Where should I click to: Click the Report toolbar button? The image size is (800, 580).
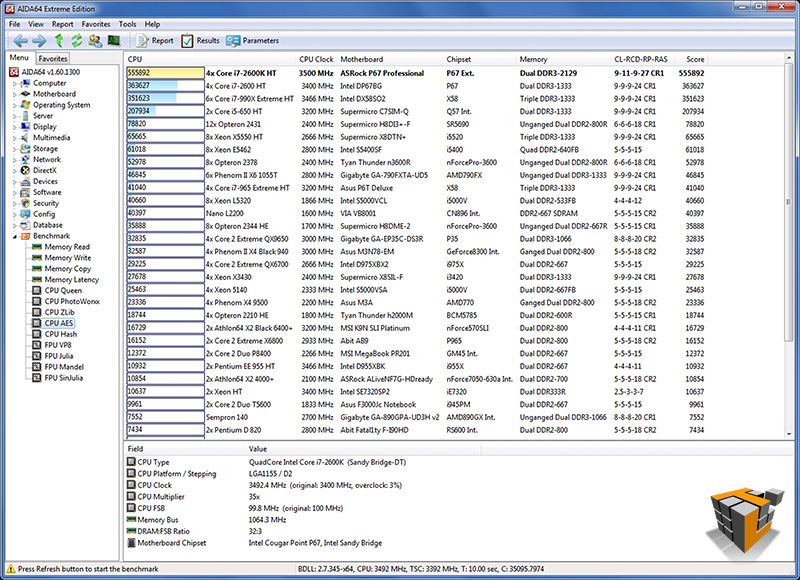point(155,41)
